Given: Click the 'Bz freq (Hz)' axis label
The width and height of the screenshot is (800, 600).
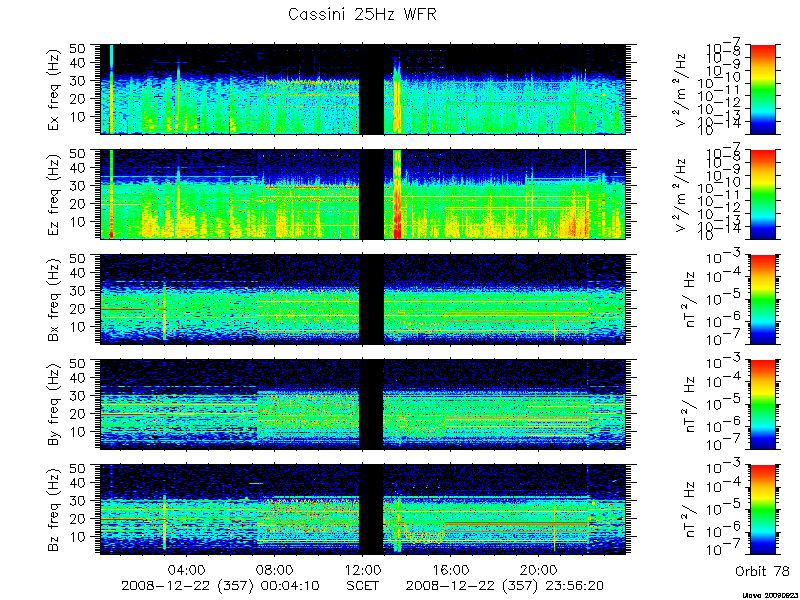Looking at the screenshot, I should (x=54, y=509).
